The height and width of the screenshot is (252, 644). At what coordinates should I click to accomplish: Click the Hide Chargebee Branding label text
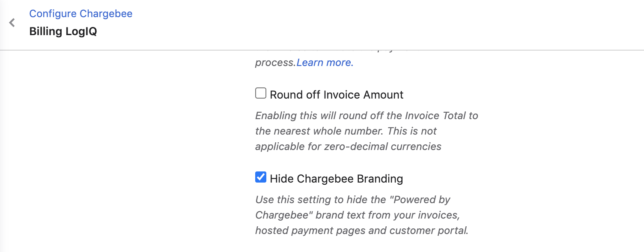click(336, 178)
